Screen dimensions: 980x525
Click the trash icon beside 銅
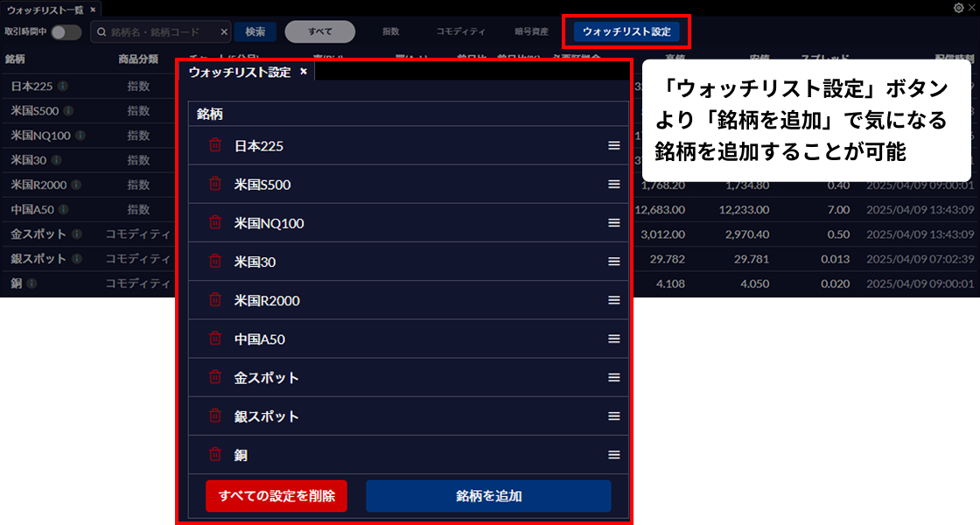tap(214, 454)
